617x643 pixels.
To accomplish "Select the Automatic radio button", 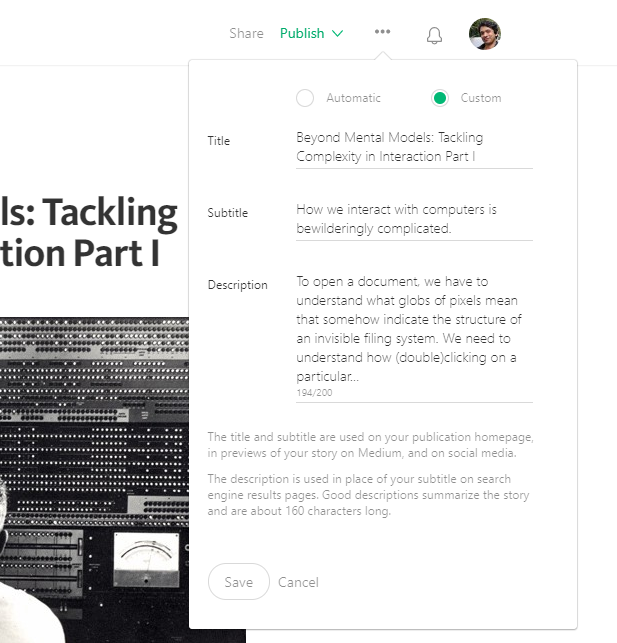I will click(305, 98).
